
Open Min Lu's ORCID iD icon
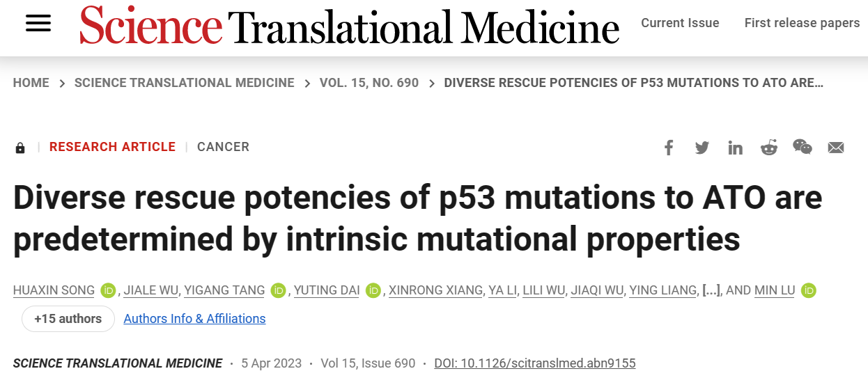tap(808, 290)
